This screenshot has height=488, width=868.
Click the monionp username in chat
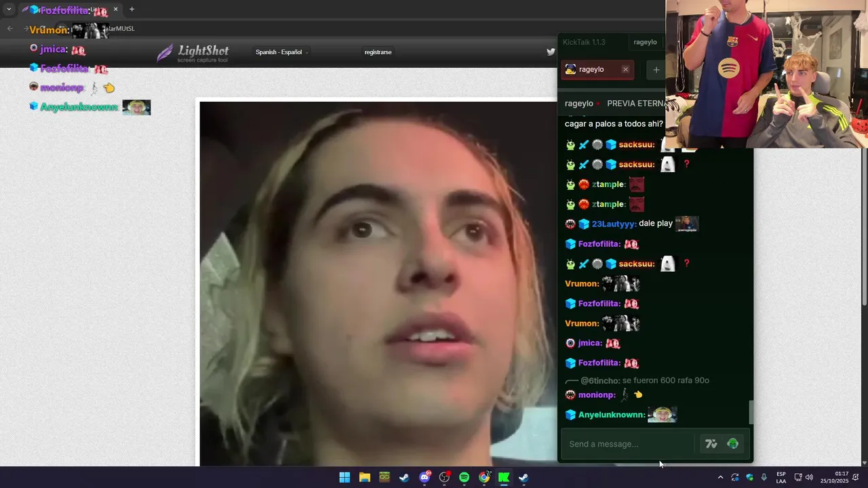click(x=597, y=394)
